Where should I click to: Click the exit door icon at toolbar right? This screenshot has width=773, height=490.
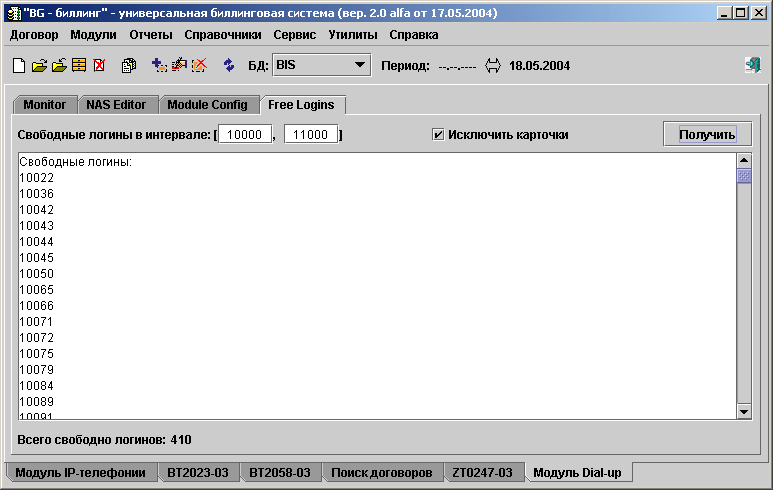coord(752,66)
